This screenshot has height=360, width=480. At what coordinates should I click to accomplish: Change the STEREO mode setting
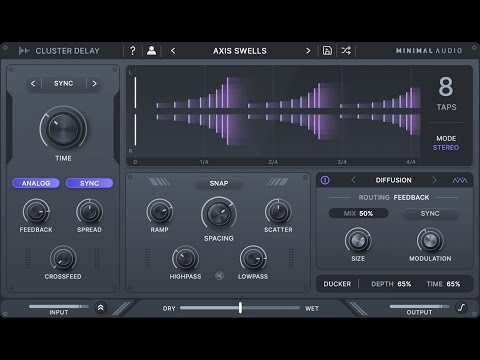pos(446,147)
